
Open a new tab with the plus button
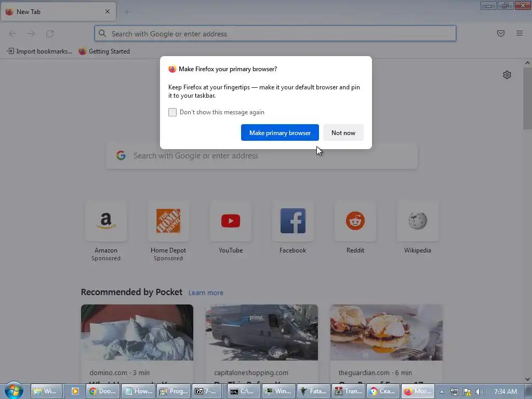click(x=127, y=12)
